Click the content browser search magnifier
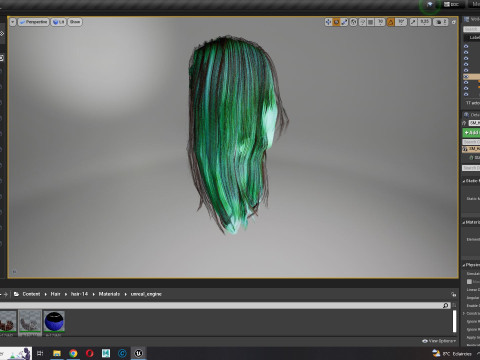The height and width of the screenshot is (360, 480). coord(446,305)
